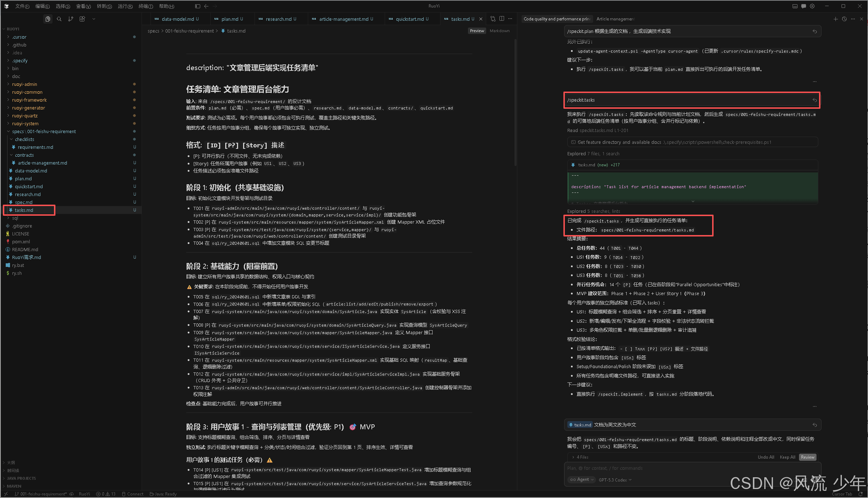
Task: Open the Search view in the sidebar
Action: [59, 19]
